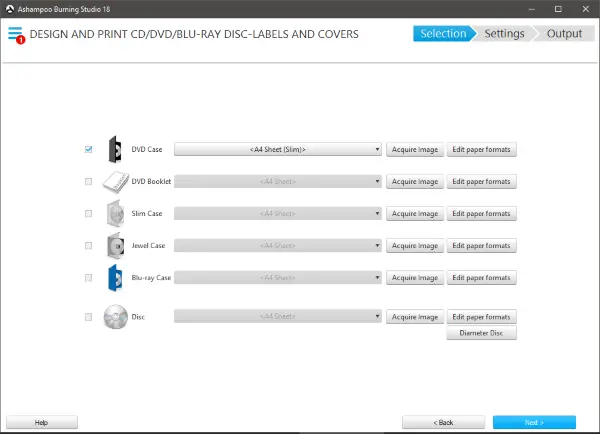This screenshot has width=600, height=434.
Task: Switch to the Output step tab
Action: (564, 34)
